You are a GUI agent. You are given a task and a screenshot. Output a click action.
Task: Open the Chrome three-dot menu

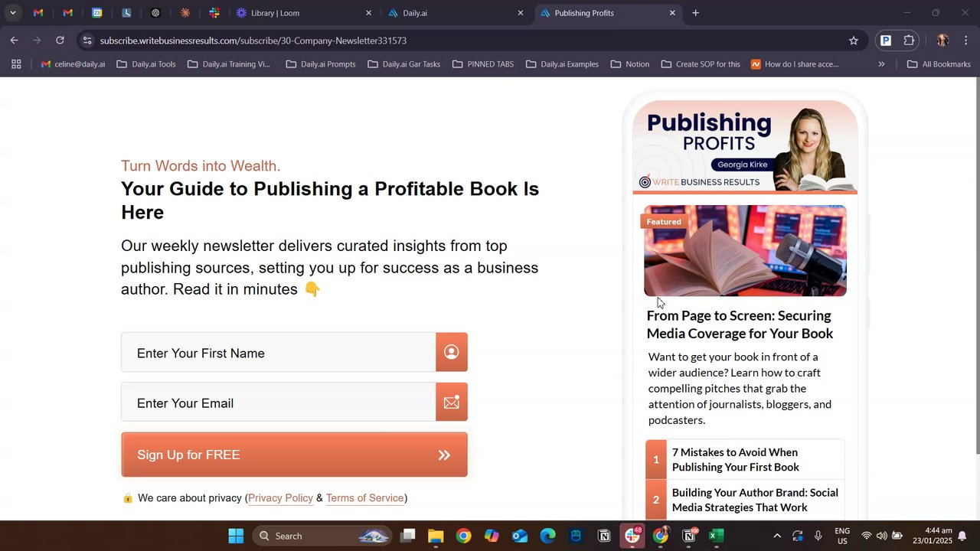[966, 41]
